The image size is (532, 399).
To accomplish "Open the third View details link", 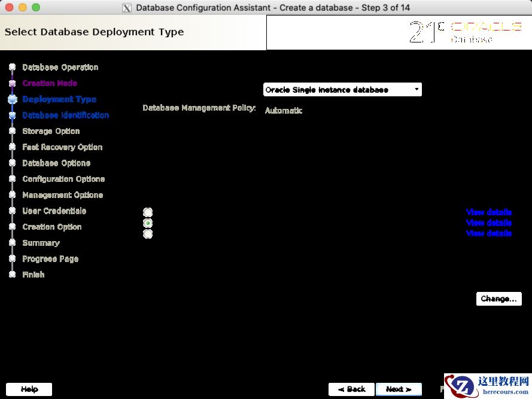I will click(x=489, y=233).
